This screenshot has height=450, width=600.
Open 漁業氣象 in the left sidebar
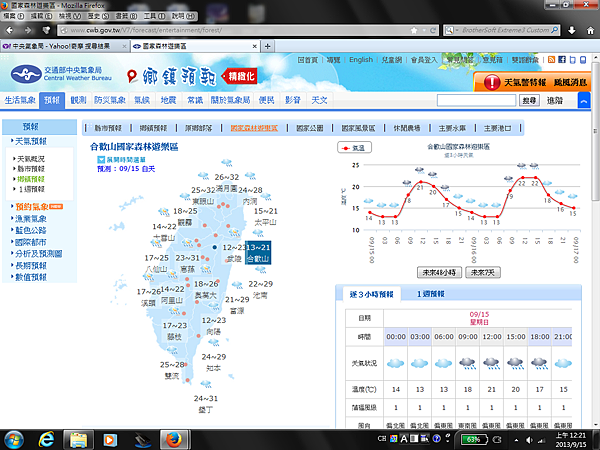tap(31, 219)
